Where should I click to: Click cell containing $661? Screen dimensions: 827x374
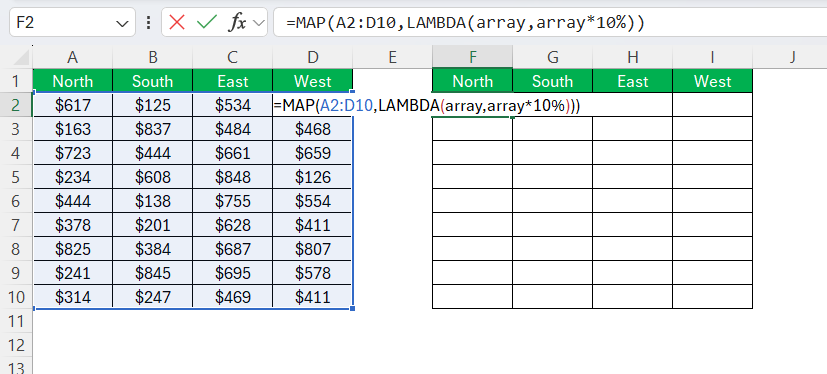point(233,153)
